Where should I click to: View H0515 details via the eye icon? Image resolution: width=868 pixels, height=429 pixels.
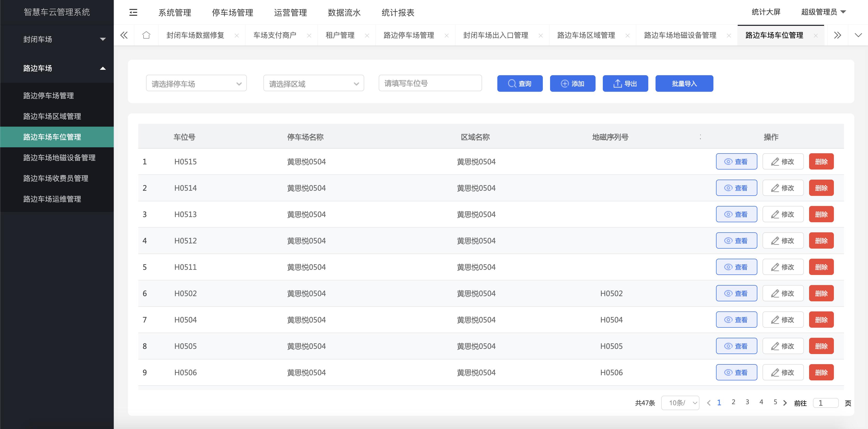(x=728, y=162)
